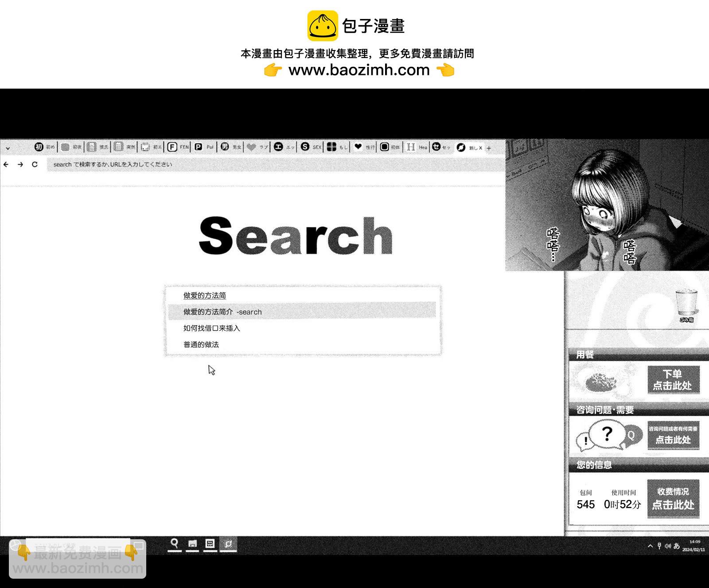Open the clock showing 14:09

coord(694,546)
